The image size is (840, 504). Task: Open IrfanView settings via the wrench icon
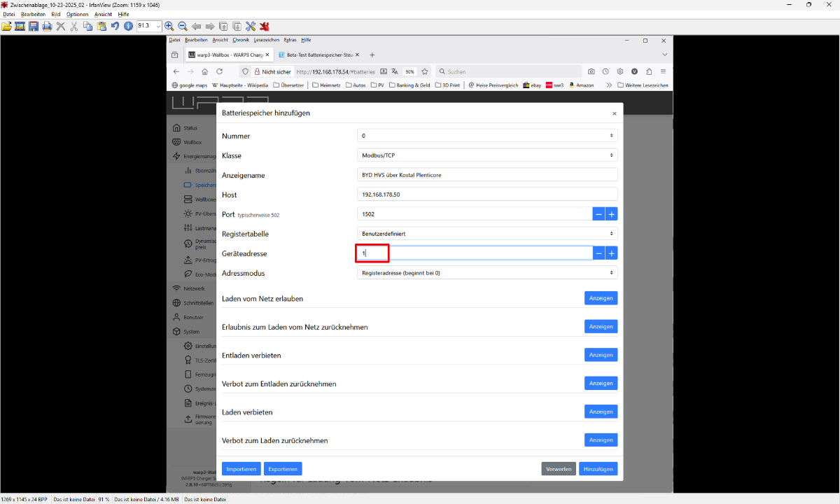(x=251, y=26)
